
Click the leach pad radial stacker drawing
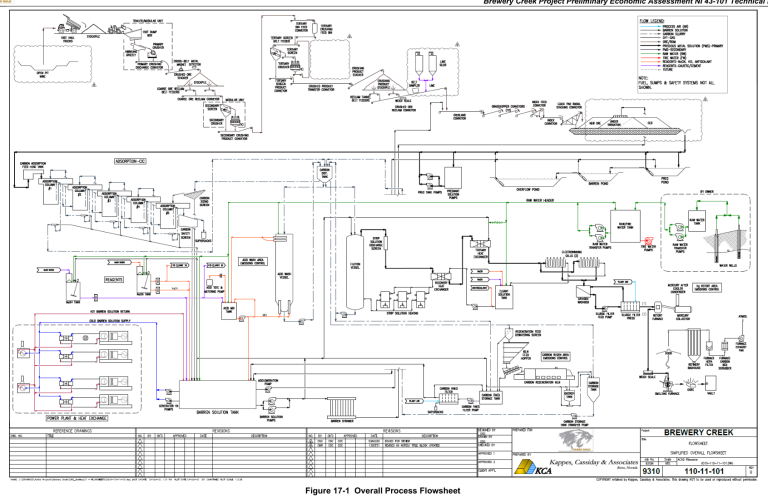(572, 117)
